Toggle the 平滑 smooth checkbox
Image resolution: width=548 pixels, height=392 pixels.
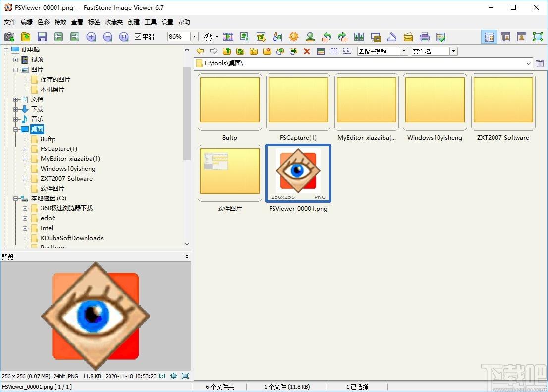138,36
